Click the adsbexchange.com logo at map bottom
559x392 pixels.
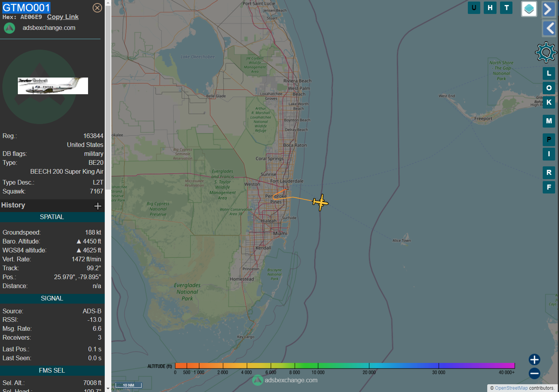(285, 380)
